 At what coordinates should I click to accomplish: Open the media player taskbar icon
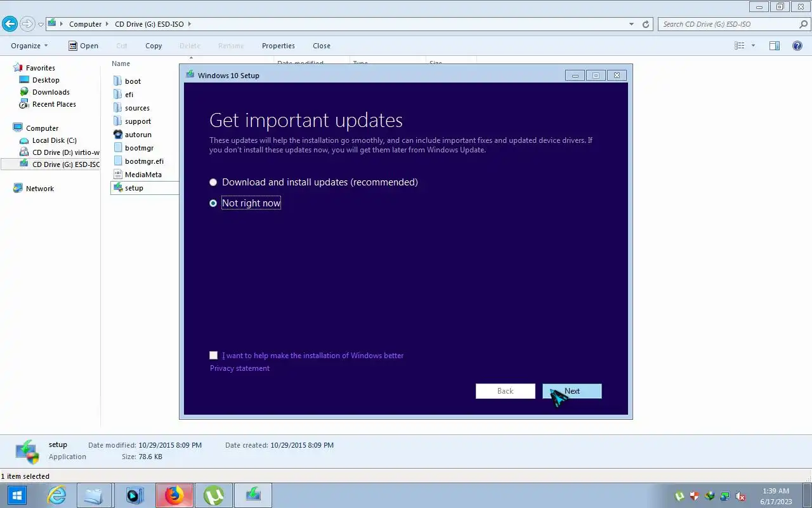134,495
